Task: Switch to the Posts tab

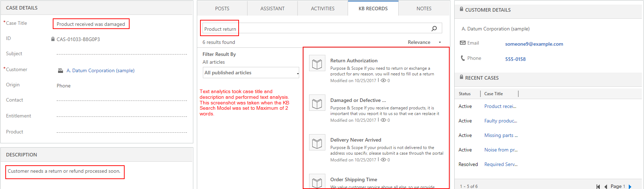Action: pyautogui.click(x=222, y=8)
